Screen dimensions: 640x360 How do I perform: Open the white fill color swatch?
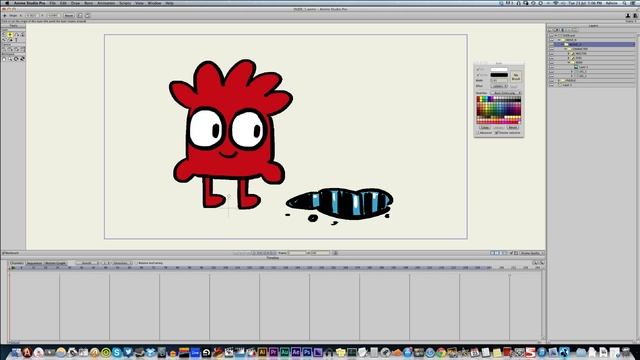tap(499, 69)
